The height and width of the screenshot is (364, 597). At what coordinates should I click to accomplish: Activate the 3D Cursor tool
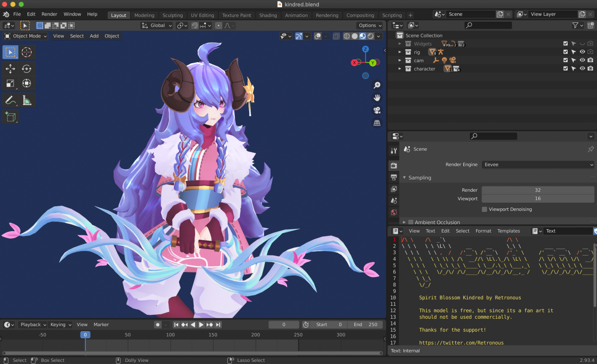click(27, 52)
